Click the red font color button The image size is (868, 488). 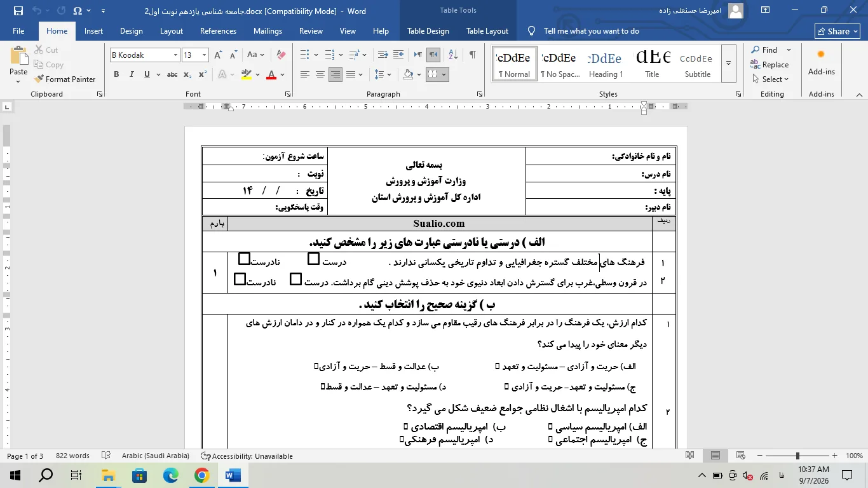(271, 74)
